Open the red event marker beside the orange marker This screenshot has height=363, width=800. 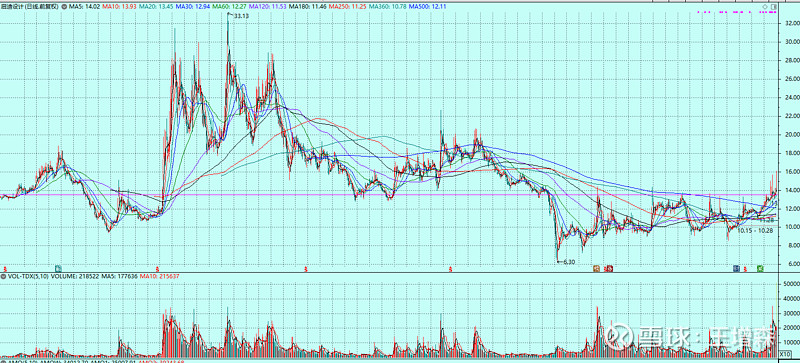click(x=609, y=268)
